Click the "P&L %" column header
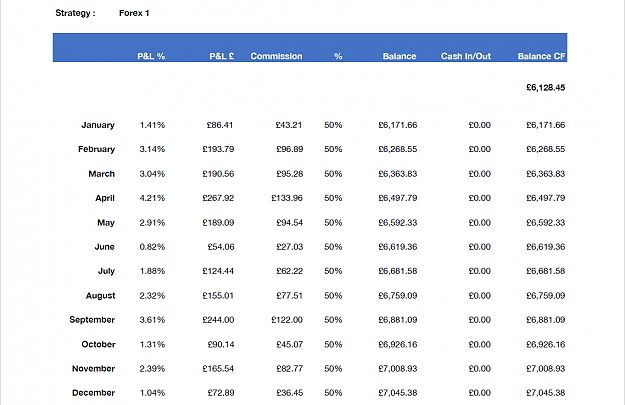 (151, 56)
